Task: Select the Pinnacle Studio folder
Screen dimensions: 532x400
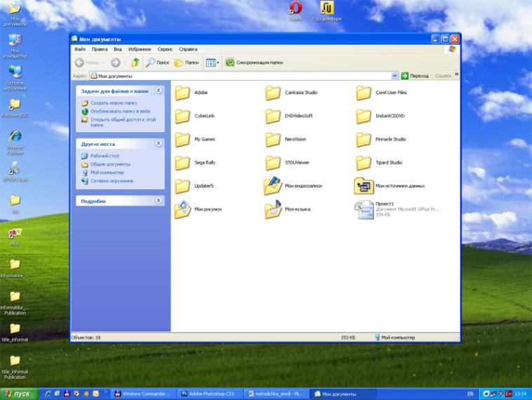Action: 381,140
